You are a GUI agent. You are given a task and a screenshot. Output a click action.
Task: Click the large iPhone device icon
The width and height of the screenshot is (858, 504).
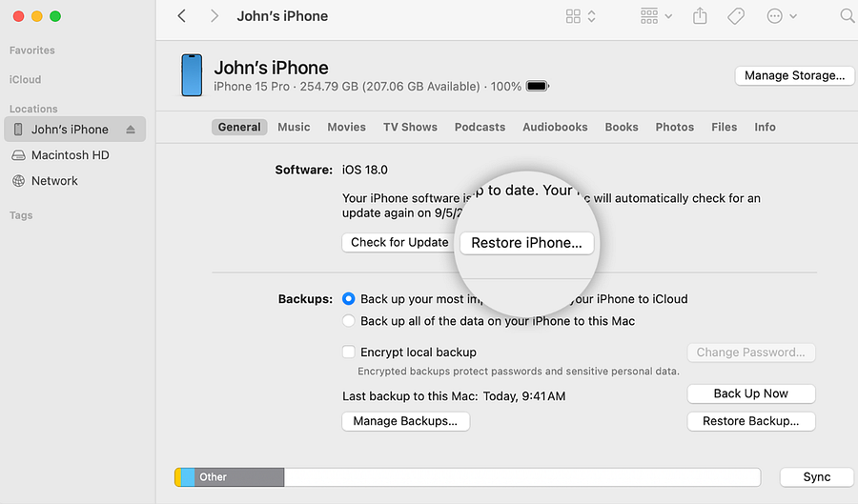point(192,75)
